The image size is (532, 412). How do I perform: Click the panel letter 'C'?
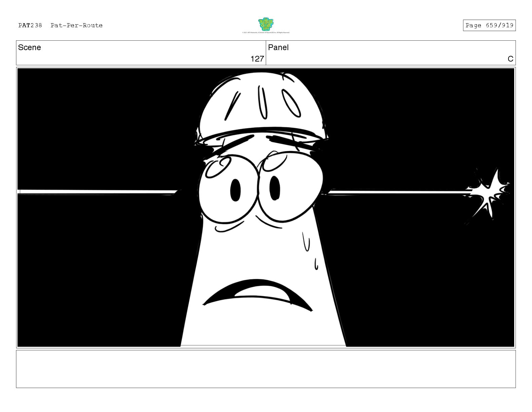click(510, 59)
